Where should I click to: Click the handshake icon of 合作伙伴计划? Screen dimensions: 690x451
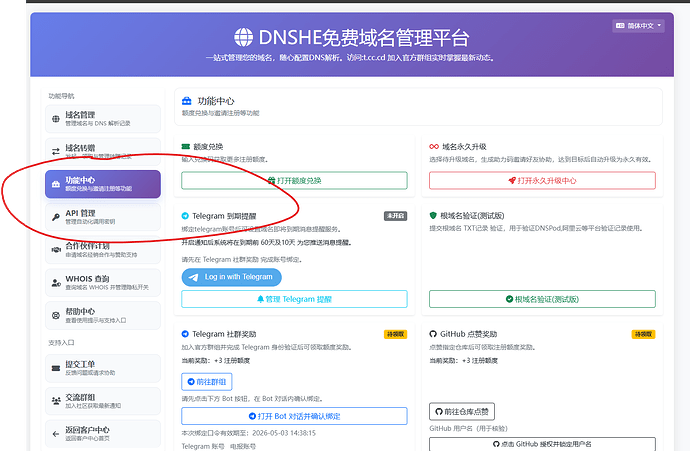click(x=56, y=250)
